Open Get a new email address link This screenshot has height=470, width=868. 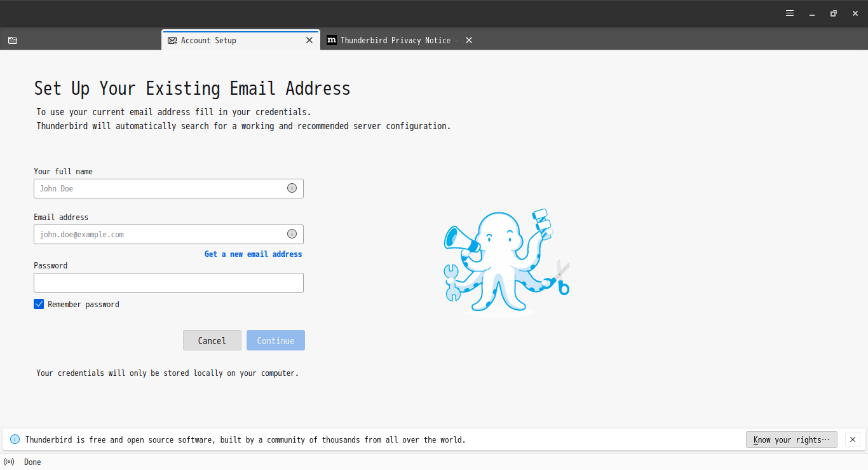[x=253, y=254]
